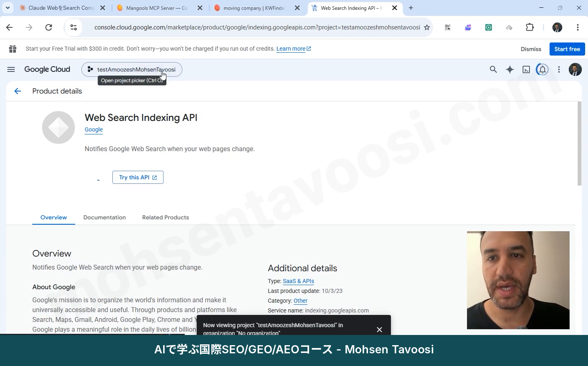Close the Now viewing project notification

click(x=379, y=329)
